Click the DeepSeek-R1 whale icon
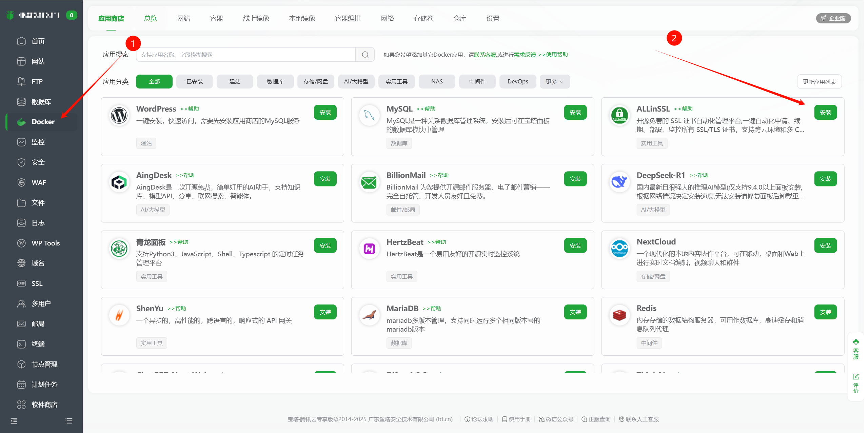The image size is (868, 433). [x=619, y=182]
